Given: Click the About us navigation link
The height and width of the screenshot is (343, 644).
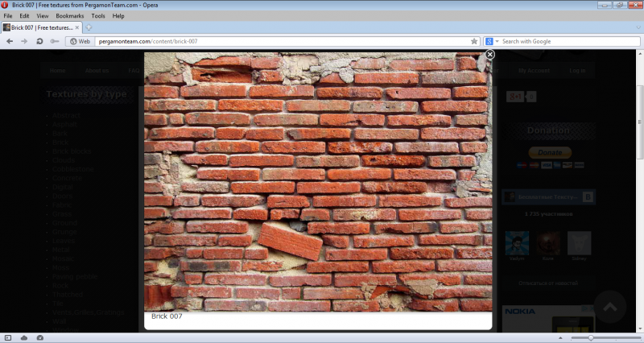Looking at the screenshot, I should [97, 71].
